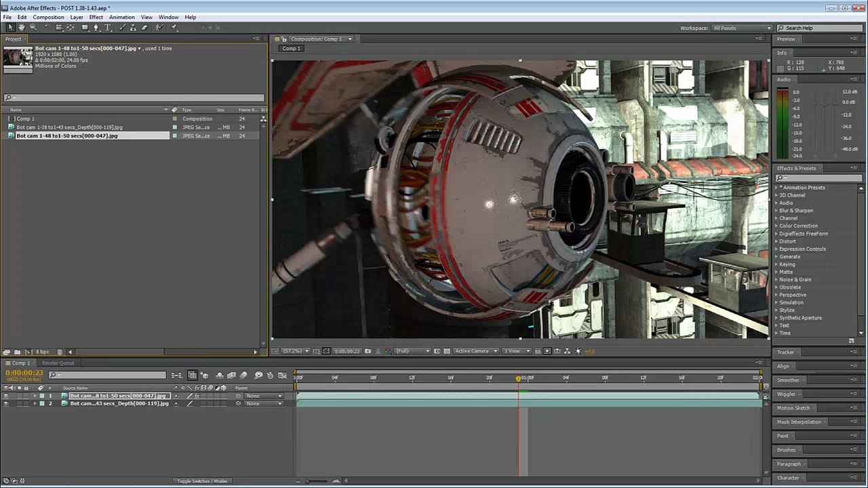Toggle Mask and Shape Path Visibility
This screenshot has width=868, height=488.
click(x=326, y=351)
